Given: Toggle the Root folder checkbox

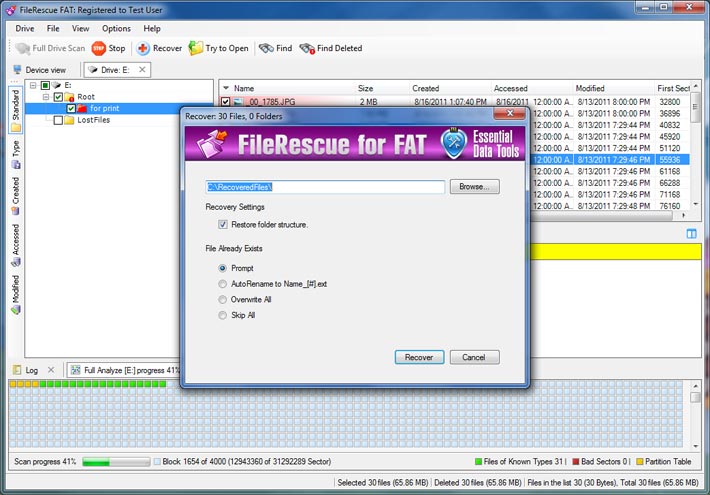Looking at the screenshot, I should pyautogui.click(x=58, y=97).
